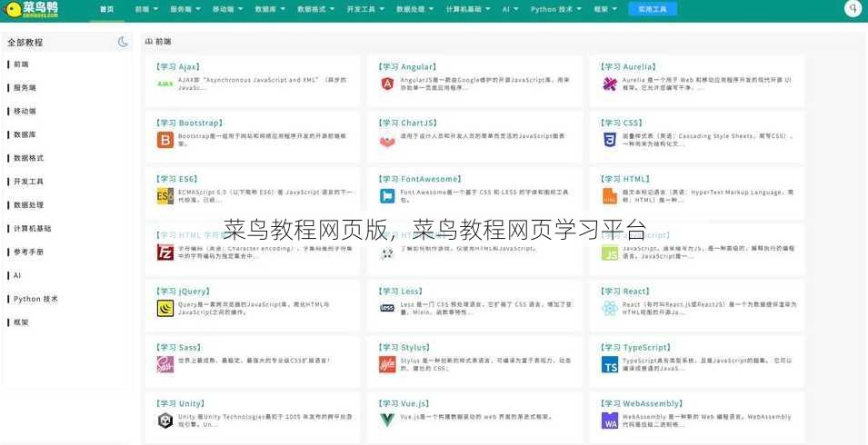Click the FontAwesome flag icon

tap(387, 196)
